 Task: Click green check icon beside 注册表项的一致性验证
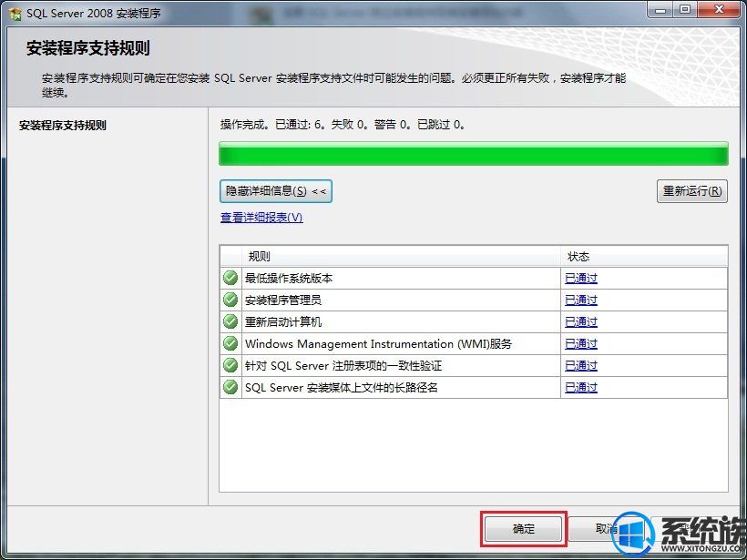point(230,365)
